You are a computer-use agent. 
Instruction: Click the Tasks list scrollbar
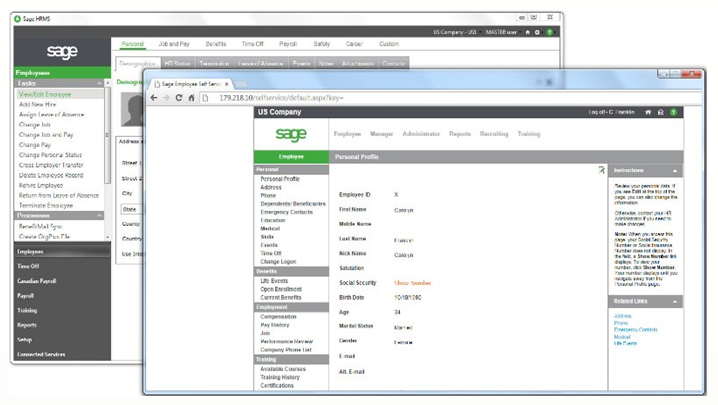[107, 135]
